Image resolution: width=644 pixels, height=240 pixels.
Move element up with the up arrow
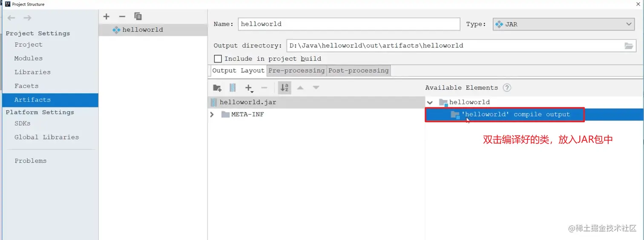click(300, 88)
